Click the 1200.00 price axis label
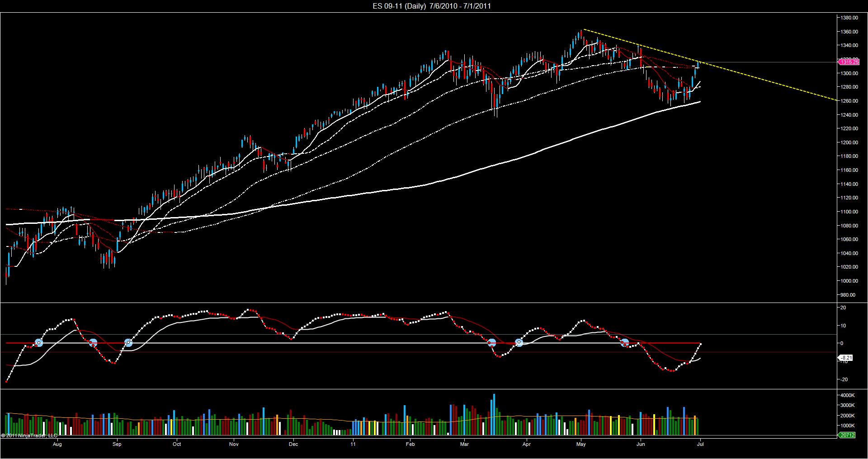Viewport: 868px width, 459px height. click(x=849, y=142)
